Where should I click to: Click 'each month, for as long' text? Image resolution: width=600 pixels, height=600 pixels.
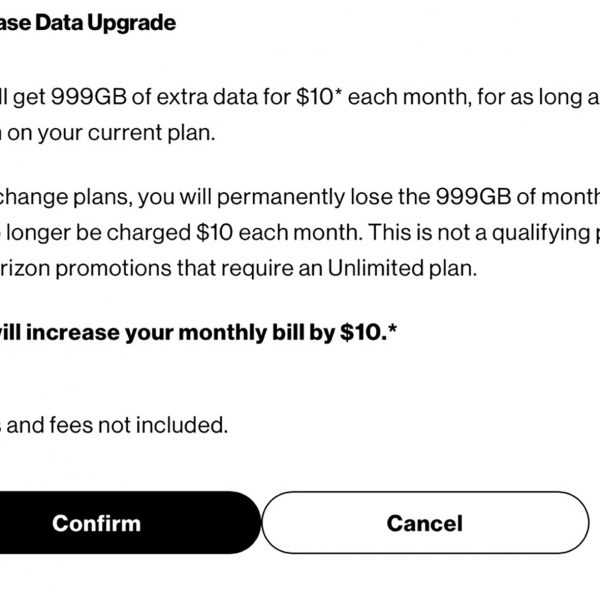460,98
